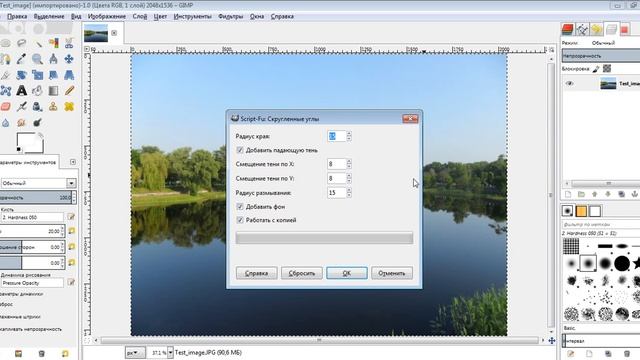Viewport: 640px width, 360px height.
Task: Select the Select by Color tool
Action: click(x=53, y=43)
